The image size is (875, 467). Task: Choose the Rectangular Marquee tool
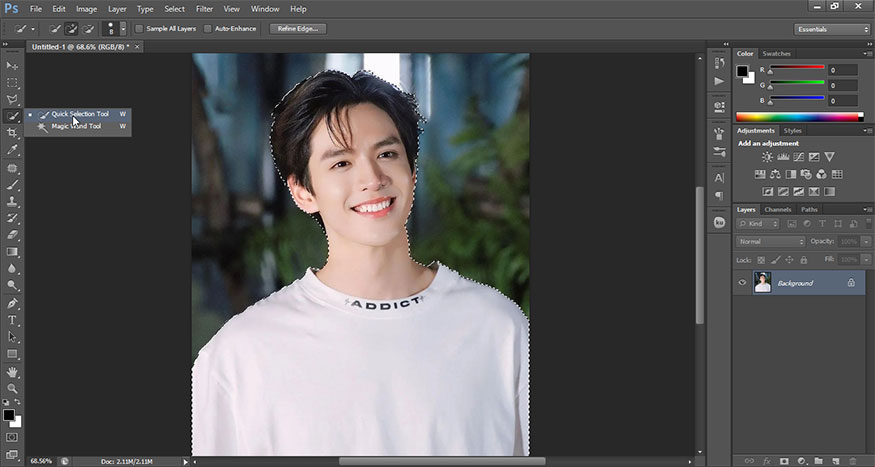(x=13, y=83)
